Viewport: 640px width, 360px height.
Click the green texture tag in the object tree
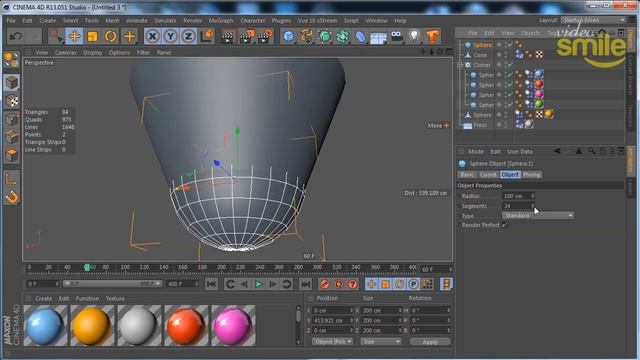[x=539, y=104]
